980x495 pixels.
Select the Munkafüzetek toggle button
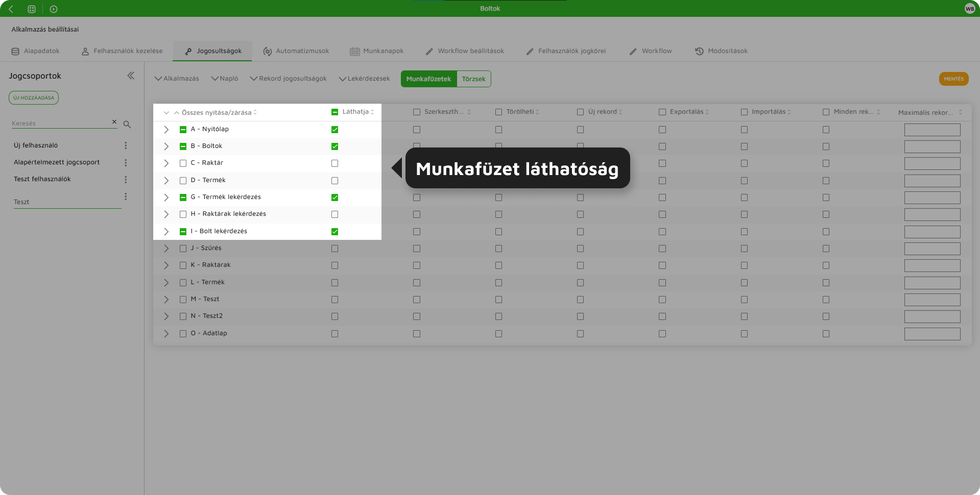pos(428,79)
